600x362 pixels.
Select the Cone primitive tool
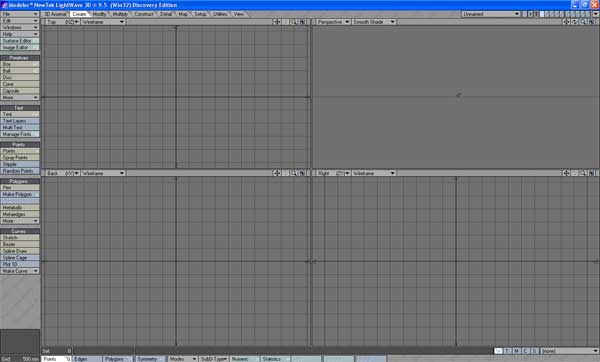(x=20, y=84)
